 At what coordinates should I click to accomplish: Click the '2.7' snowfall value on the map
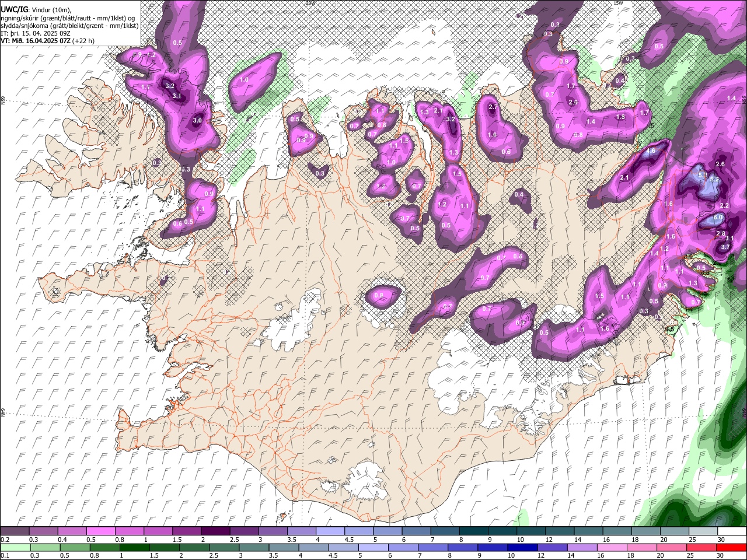pos(493,107)
